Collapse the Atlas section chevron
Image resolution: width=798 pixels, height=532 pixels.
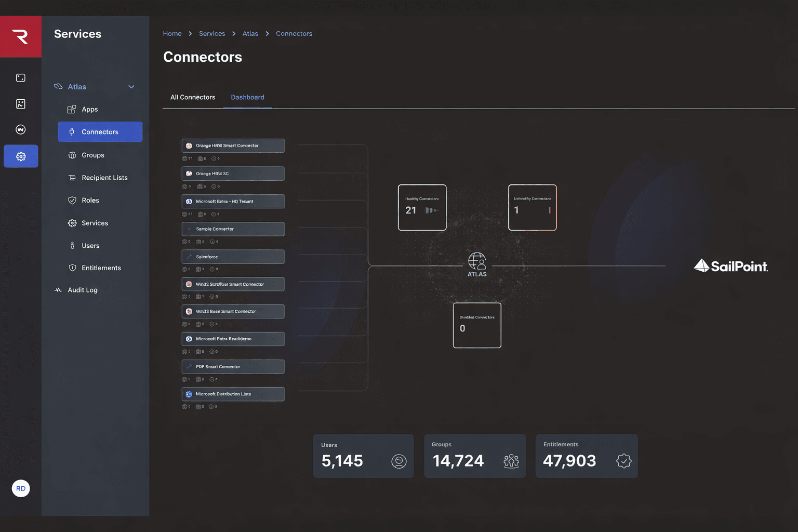click(x=131, y=86)
